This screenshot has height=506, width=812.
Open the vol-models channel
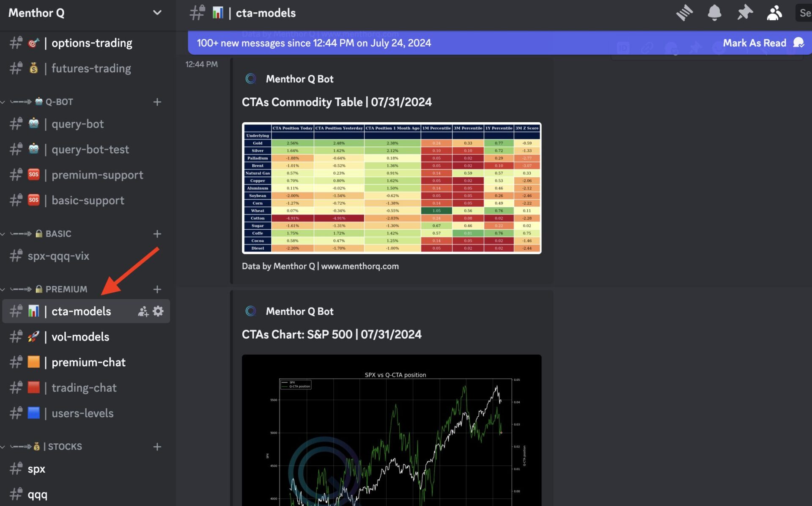coord(86,337)
